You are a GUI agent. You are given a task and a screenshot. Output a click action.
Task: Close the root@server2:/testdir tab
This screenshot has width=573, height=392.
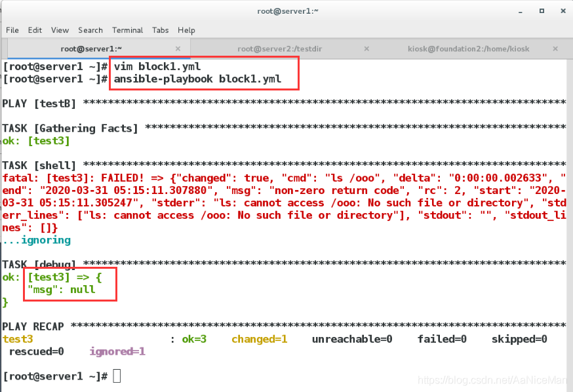tap(366, 49)
